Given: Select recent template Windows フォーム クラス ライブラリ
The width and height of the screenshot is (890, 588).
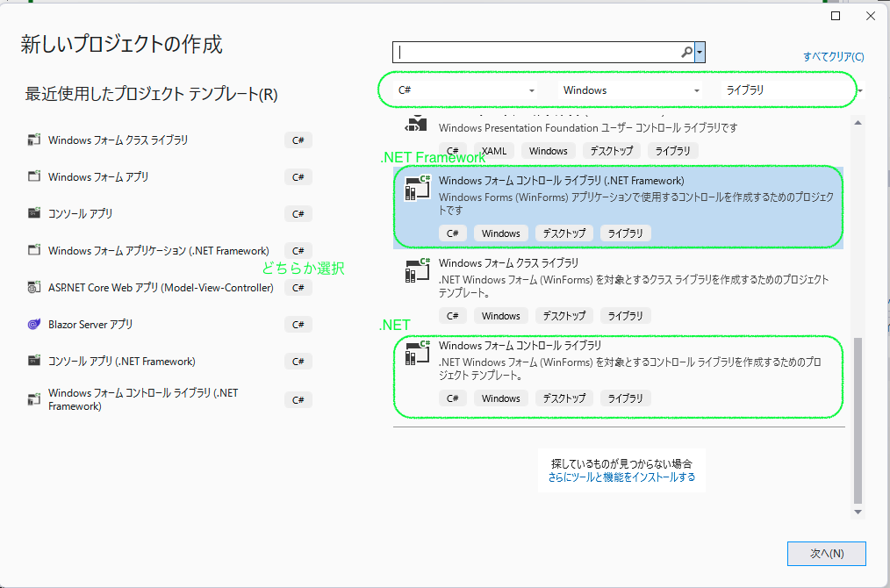Looking at the screenshot, I should click(x=169, y=140).
